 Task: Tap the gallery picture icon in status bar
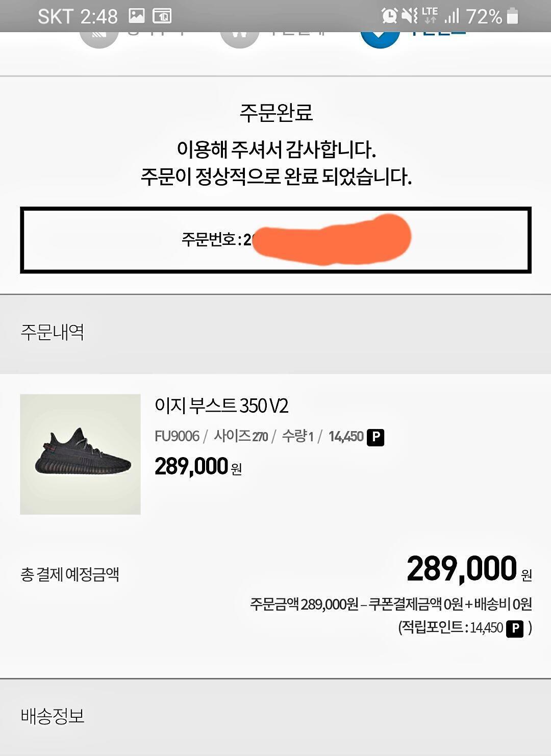(136, 16)
